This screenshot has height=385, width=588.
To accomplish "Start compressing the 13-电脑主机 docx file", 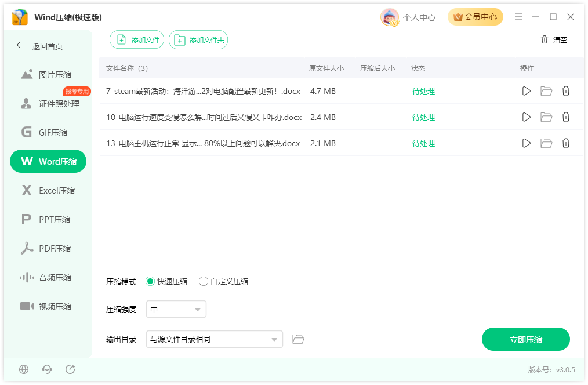I will 526,143.
